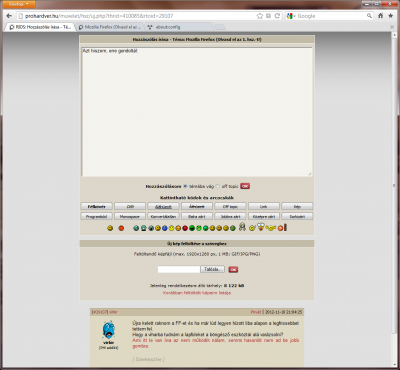Click the Sorkizárt (justify) button
Screen dimensions: 400x370
(x=297, y=216)
